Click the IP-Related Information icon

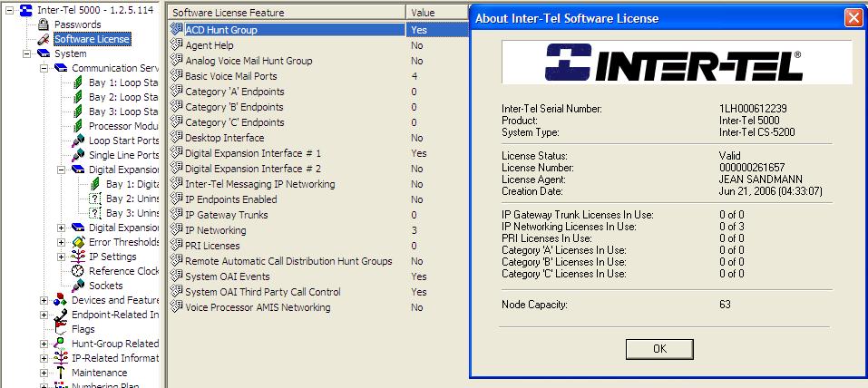[61, 358]
